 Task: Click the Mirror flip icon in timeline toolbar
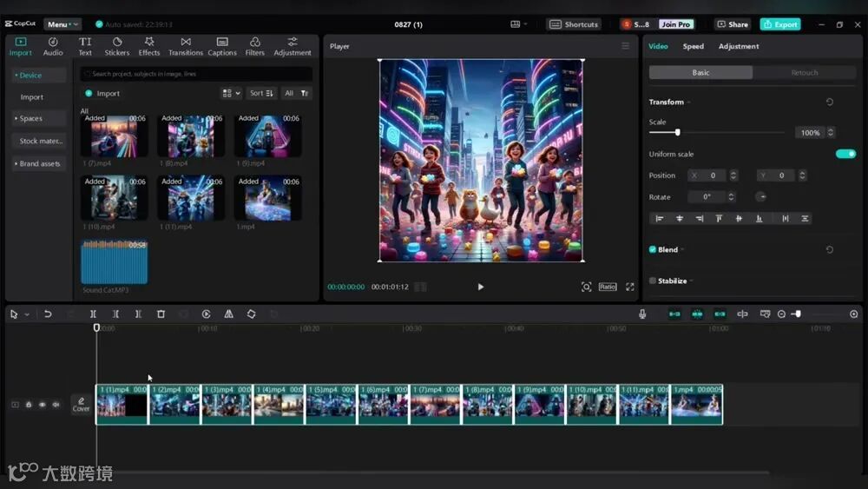228,314
